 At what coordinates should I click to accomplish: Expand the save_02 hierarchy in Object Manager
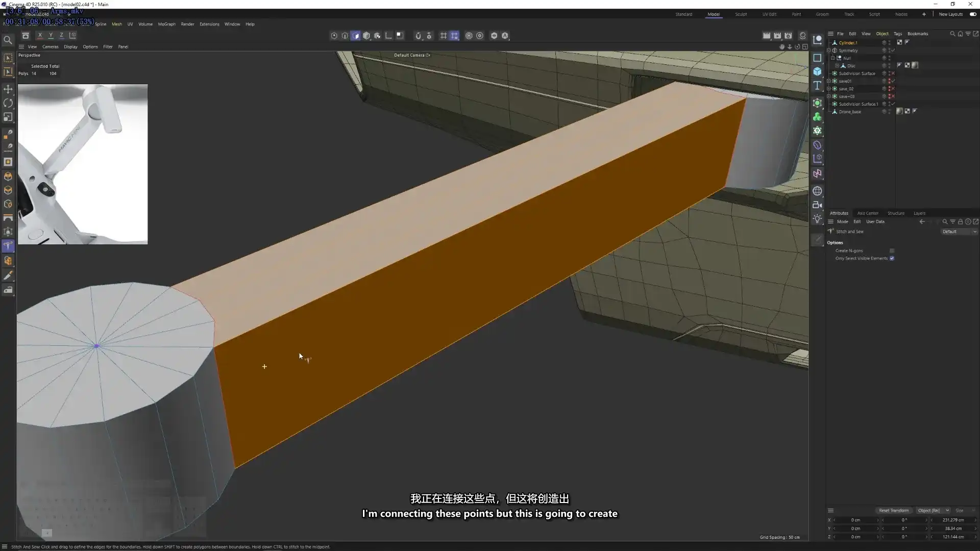tap(828, 88)
